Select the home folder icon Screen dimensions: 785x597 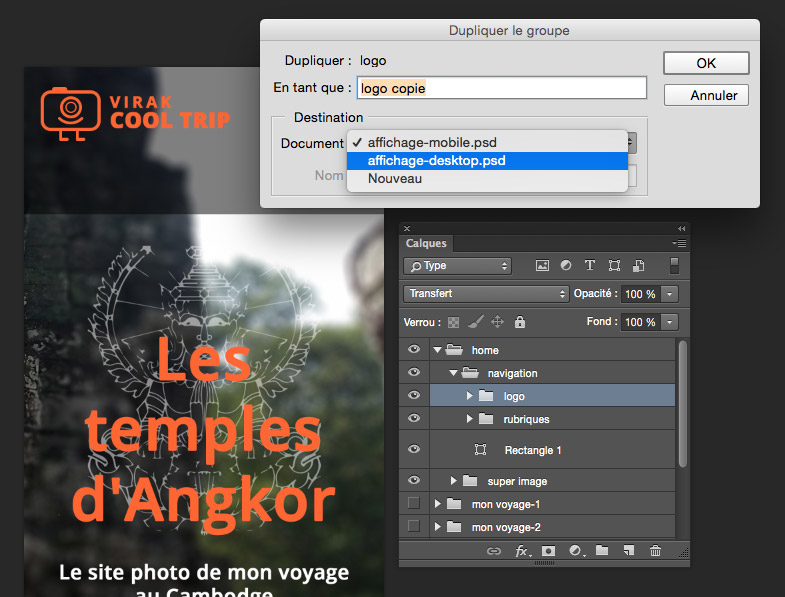(454, 349)
